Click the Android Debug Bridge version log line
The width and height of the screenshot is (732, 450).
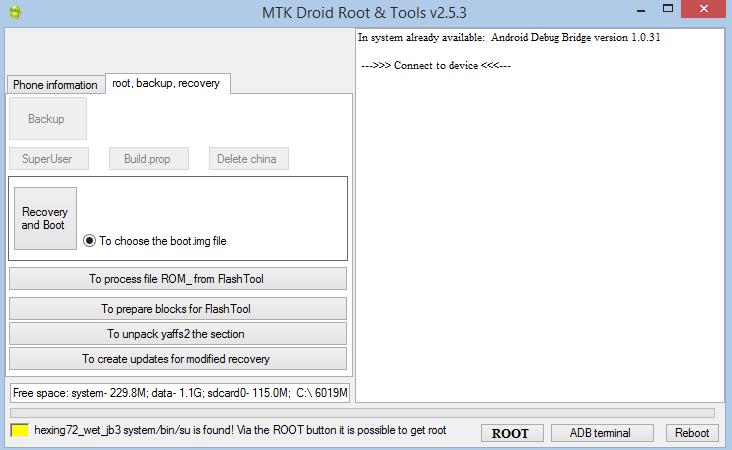[x=509, y=37]
